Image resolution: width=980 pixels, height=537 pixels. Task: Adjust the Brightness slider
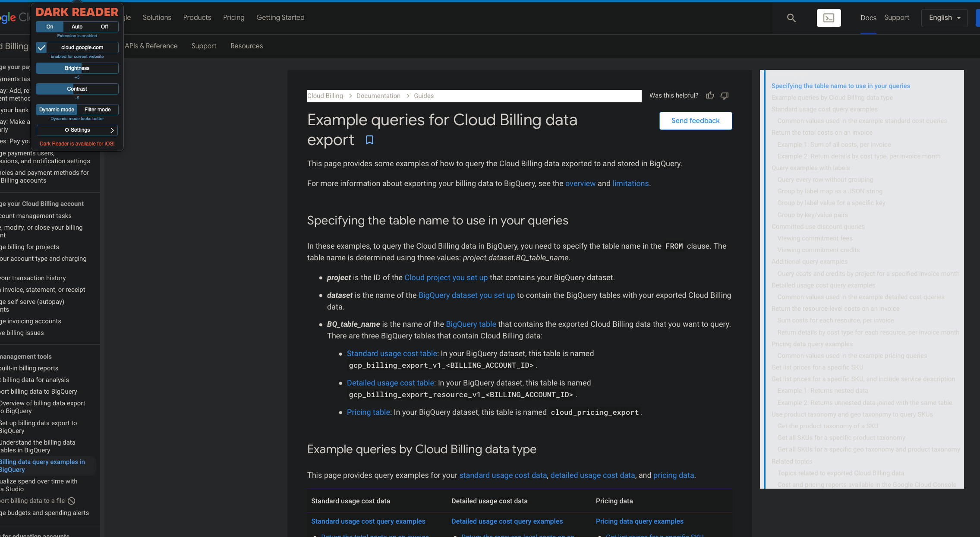tap(77, 68)
